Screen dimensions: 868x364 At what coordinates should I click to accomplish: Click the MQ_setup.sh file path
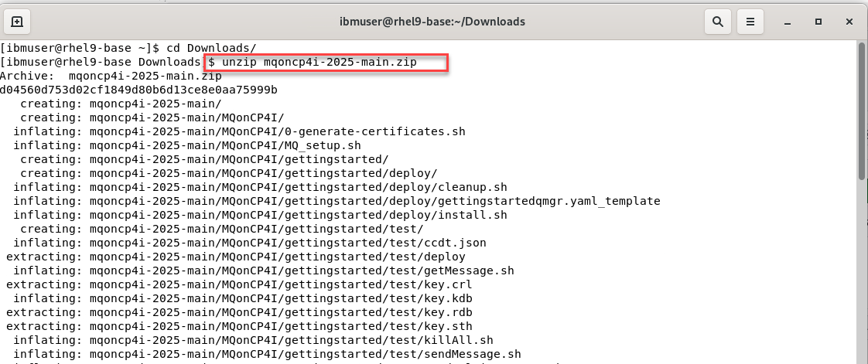pos(225,145)
